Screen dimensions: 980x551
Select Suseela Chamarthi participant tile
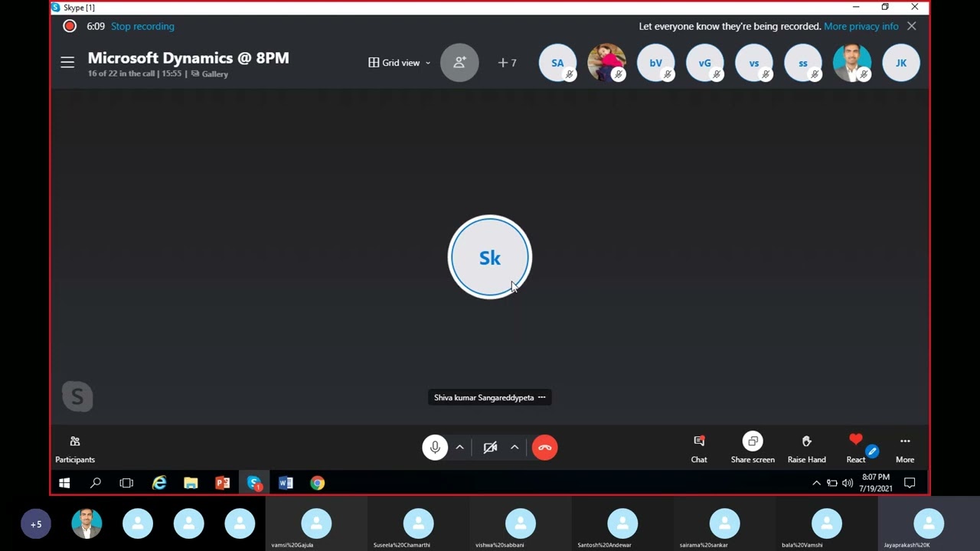418,524
